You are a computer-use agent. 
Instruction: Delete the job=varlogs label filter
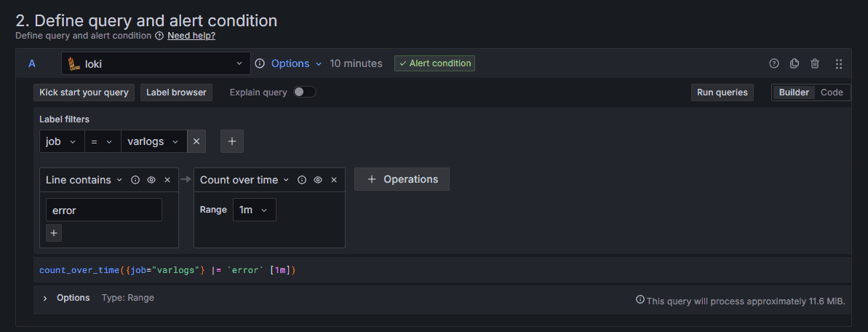point(196,141)
